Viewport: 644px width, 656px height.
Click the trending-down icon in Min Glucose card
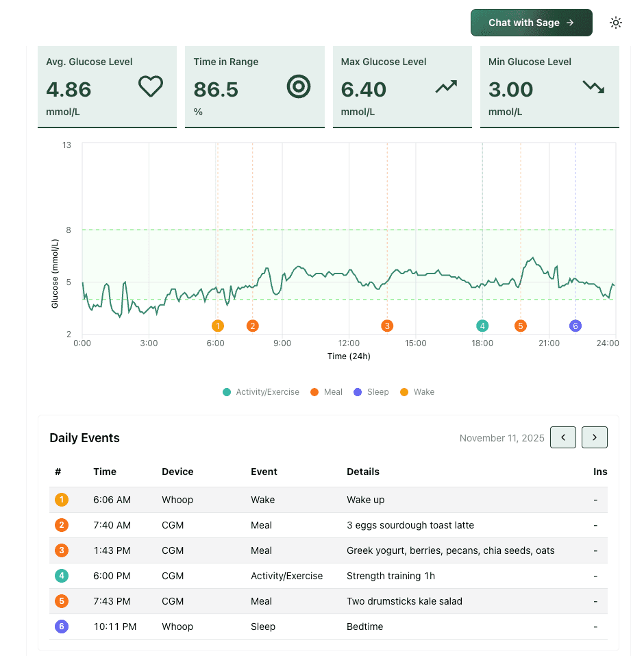(x=594, y=86)
